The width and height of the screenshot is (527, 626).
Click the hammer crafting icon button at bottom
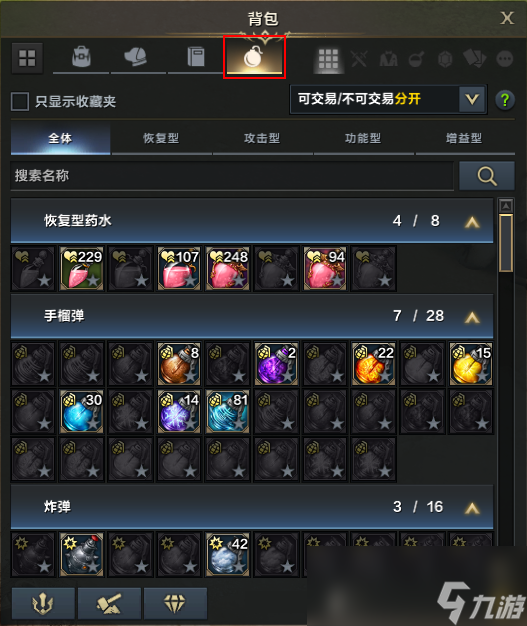tap(109, 603)
